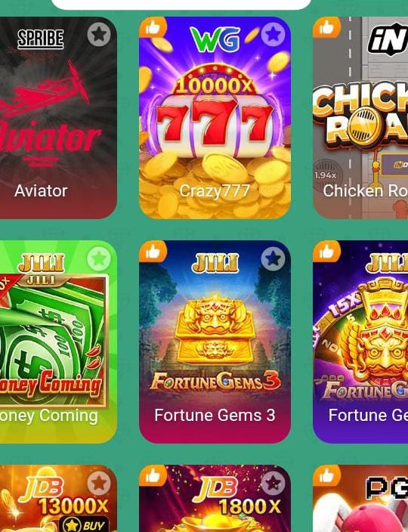Image resolution: width=408 pixels, height=532 pixels.
Task: Star the JDB 1800x game
Action: (x=273, y=483)
